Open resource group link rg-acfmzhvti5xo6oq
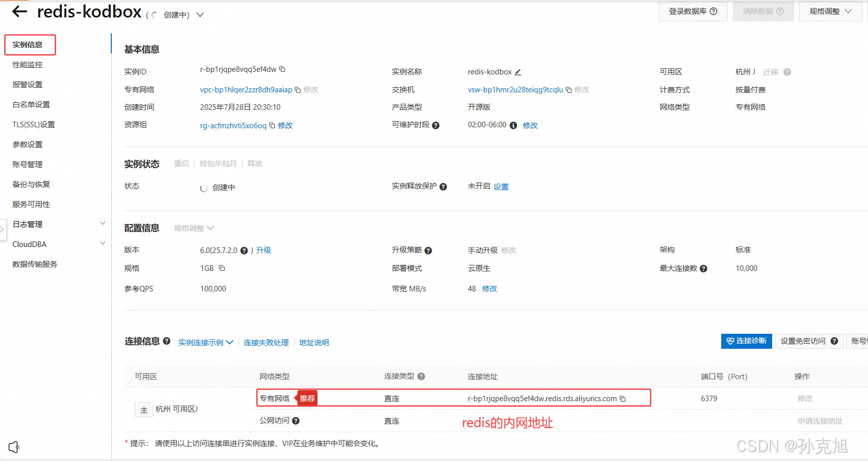 pyautogui.click(x=233, y=126)
